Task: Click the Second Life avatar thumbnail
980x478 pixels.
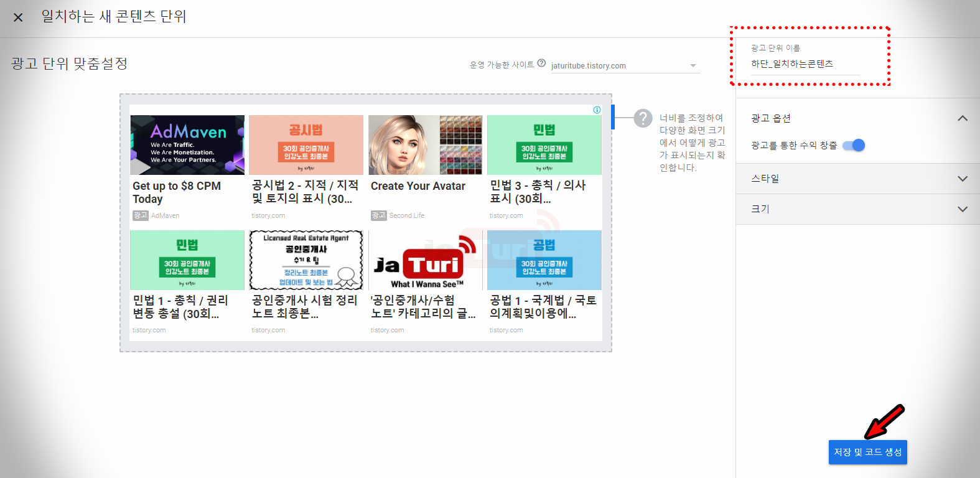Action: 426,145
